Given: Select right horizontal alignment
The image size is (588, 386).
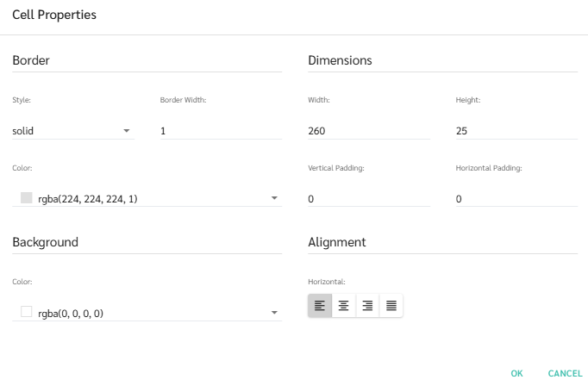Looking at the screenshot, I should click(x=367, y=305).
